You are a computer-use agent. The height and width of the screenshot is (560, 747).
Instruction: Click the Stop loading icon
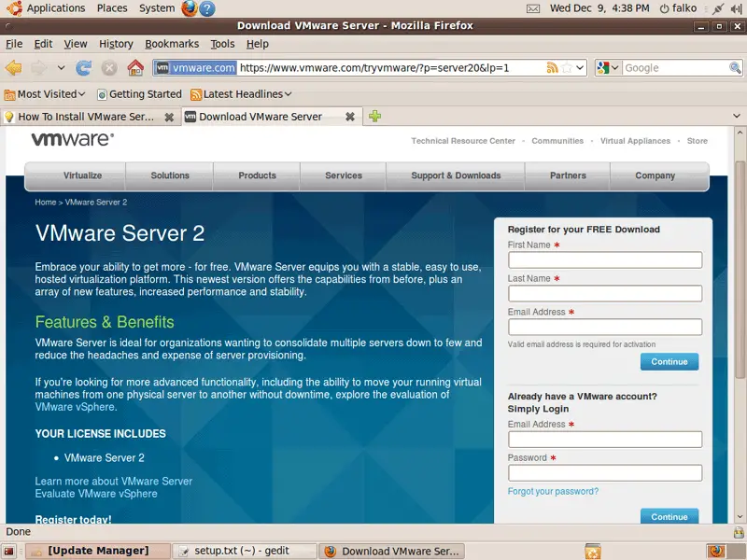(x=109, y=68)
